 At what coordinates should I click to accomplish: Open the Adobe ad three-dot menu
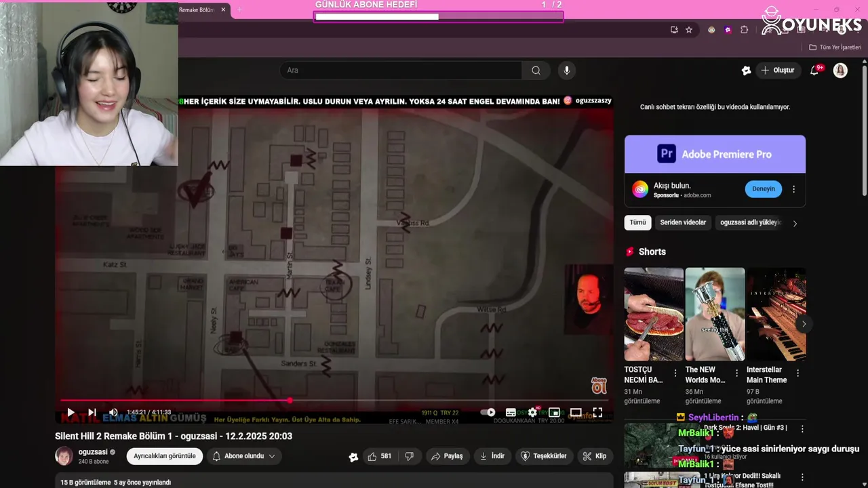(794, 189)
